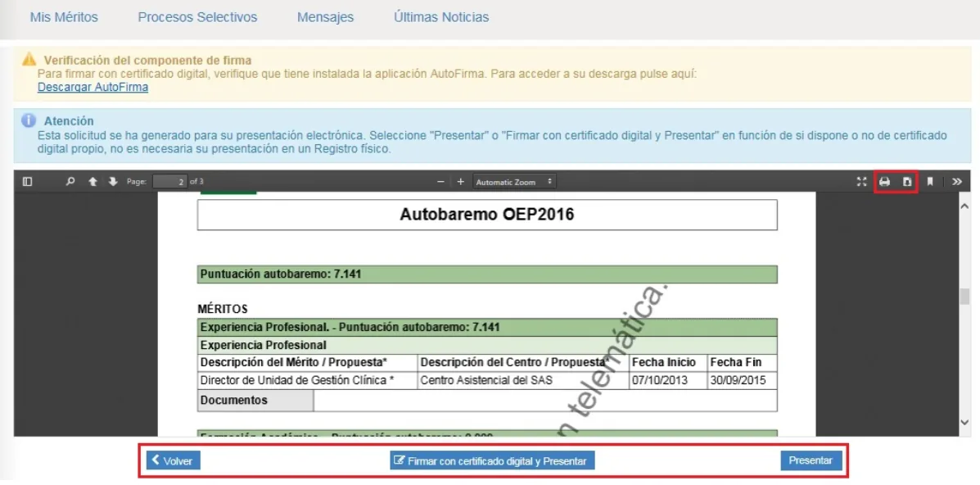Click the PDF vertical scrollbar thumb
The height and width of the screenshot is (485, 980).
point(964,297)
